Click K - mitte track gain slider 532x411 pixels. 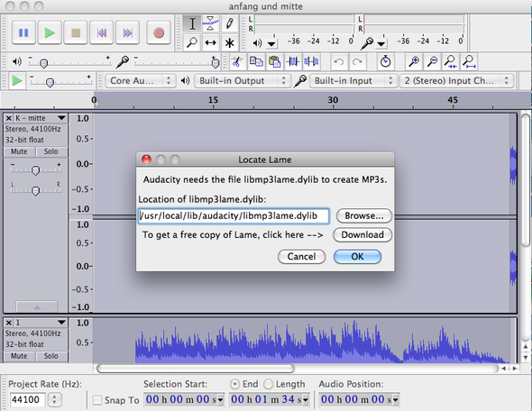click(36, 169)
